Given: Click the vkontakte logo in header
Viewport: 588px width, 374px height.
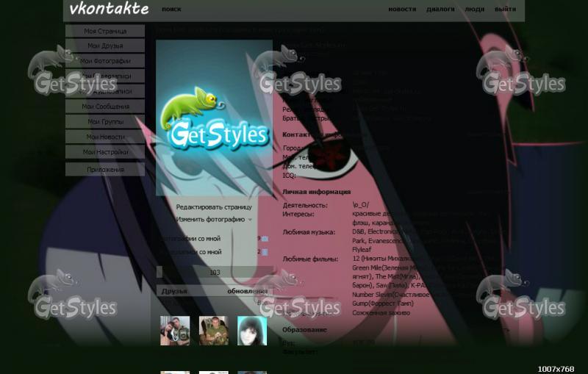Looking at the screenshot, I should pos(108,10).
